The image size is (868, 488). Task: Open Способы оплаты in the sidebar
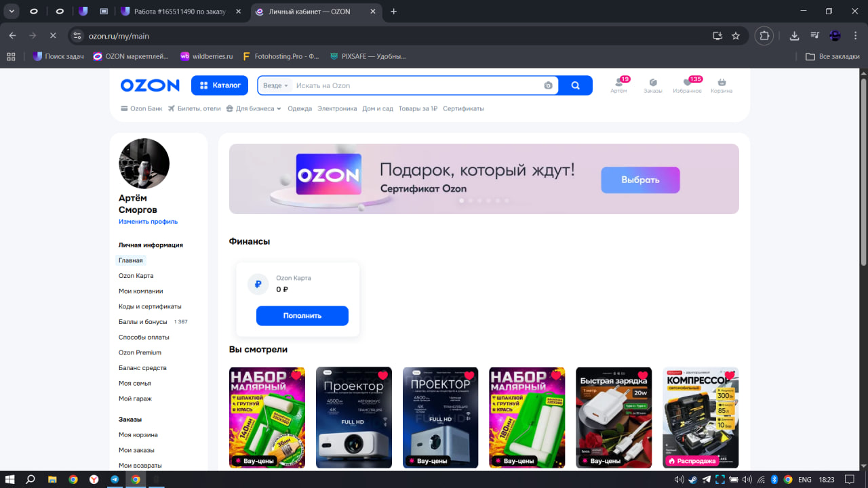[144, 337]
